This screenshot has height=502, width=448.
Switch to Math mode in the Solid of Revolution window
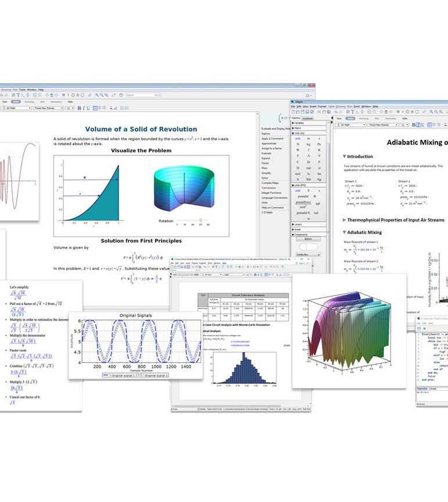click(16, 102)
